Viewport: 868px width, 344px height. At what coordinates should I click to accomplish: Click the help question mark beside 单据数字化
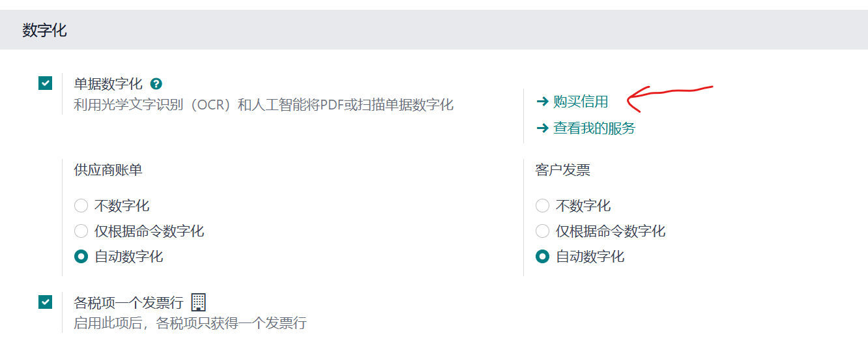click(156, 84)
